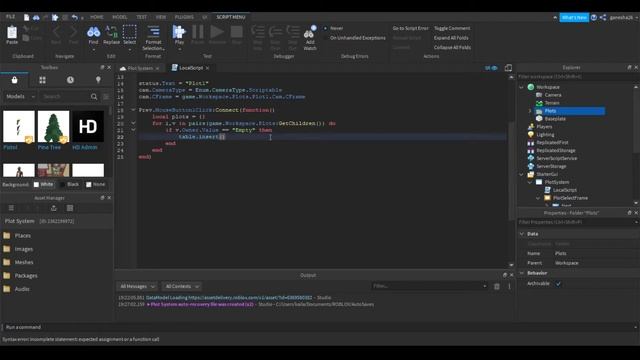Open the All Contexts output dropdown
Image resolution: width=640 pixels, height=360 pixels.
click(181, 287)
